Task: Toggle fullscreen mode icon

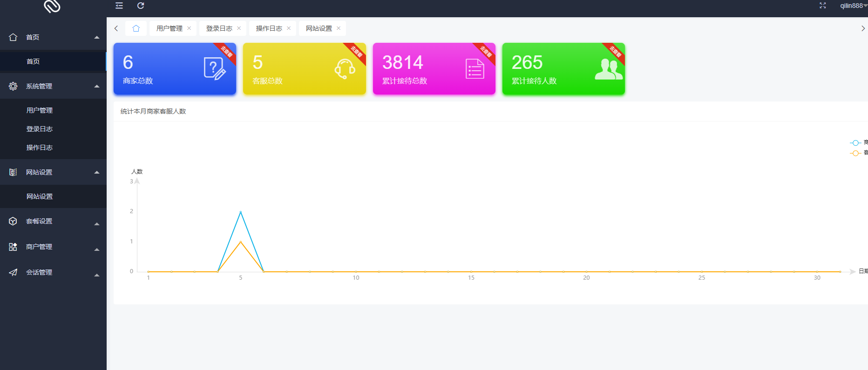Action: point(823,6)
